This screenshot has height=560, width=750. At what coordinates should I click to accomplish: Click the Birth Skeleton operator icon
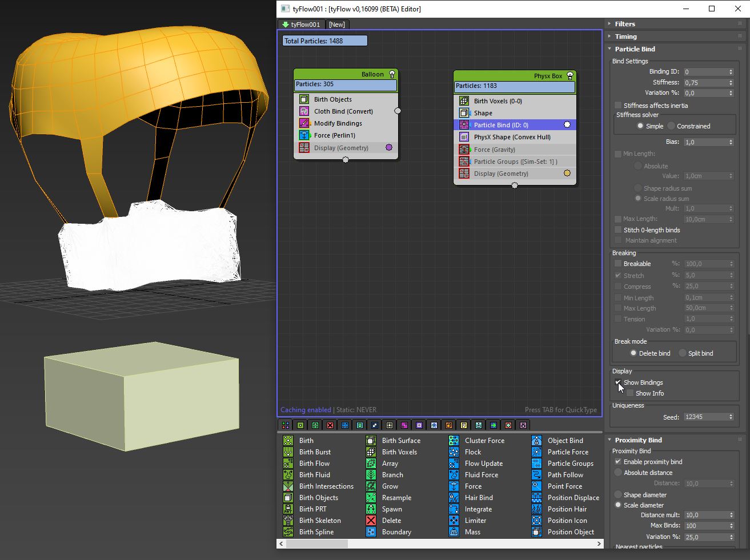point(288,521)
